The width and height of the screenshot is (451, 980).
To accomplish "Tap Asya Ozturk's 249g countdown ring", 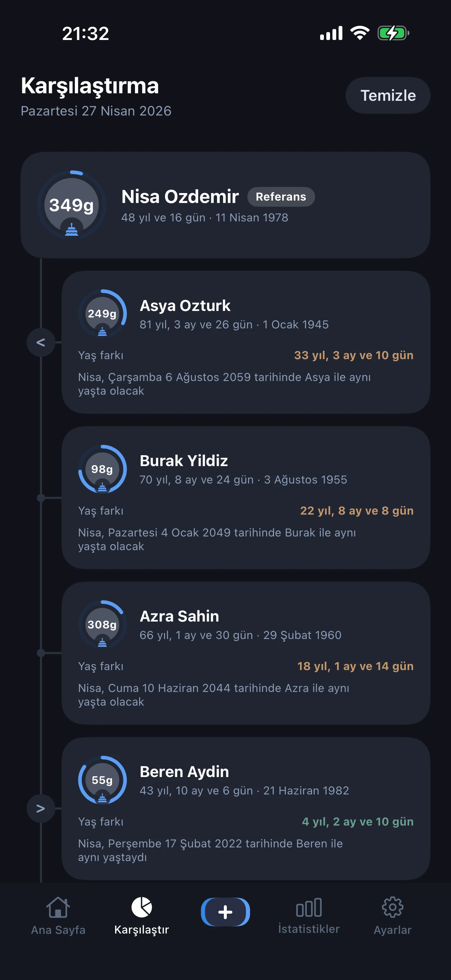I will click(x=102, y=314).
